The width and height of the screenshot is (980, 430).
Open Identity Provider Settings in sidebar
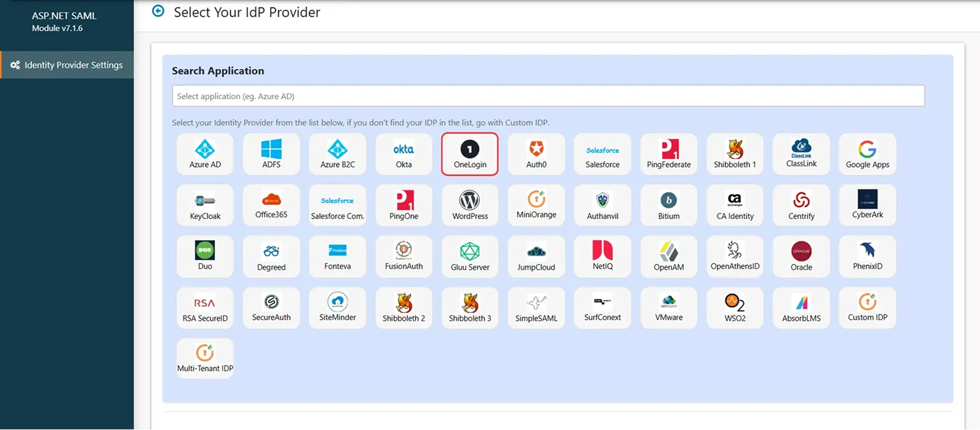(67, 65)
